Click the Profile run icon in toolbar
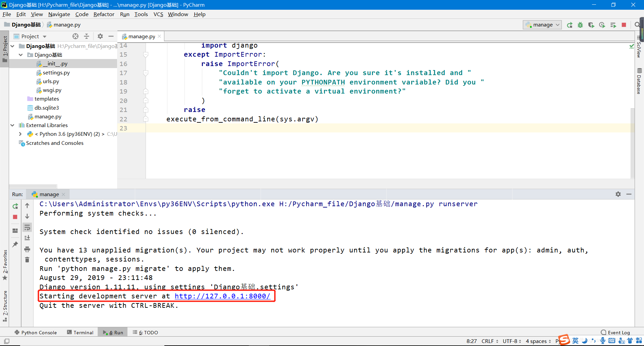644x346 pixels. point(602,25)
